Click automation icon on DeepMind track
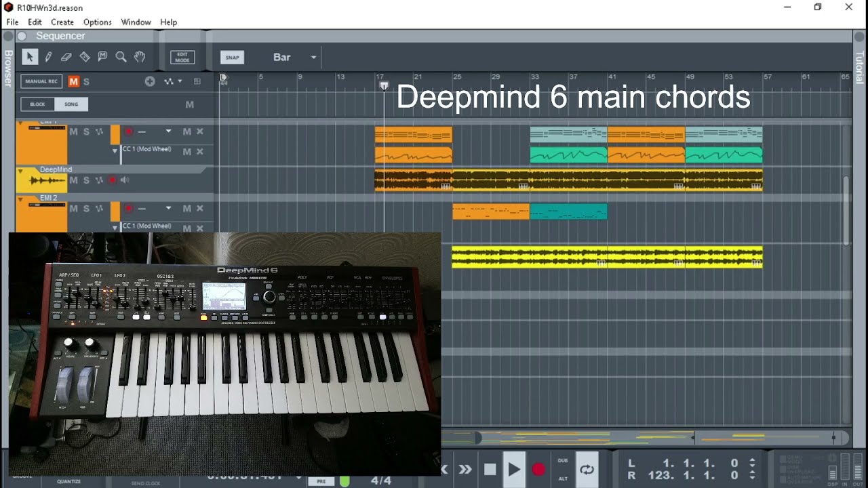 [99, 180]
